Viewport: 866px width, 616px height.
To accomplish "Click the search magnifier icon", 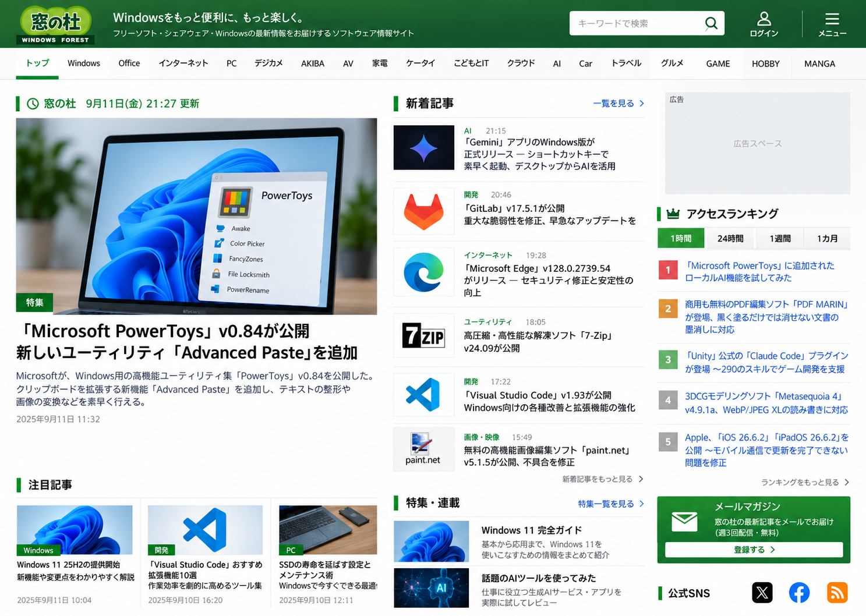I will (x=711, y=23).
